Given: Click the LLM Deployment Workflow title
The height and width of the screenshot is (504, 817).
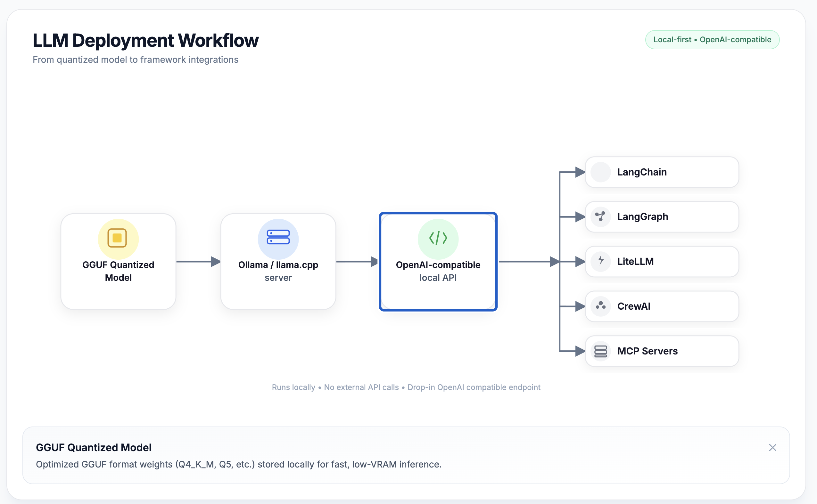Looking at the screenshot, I should coord(145,40).
